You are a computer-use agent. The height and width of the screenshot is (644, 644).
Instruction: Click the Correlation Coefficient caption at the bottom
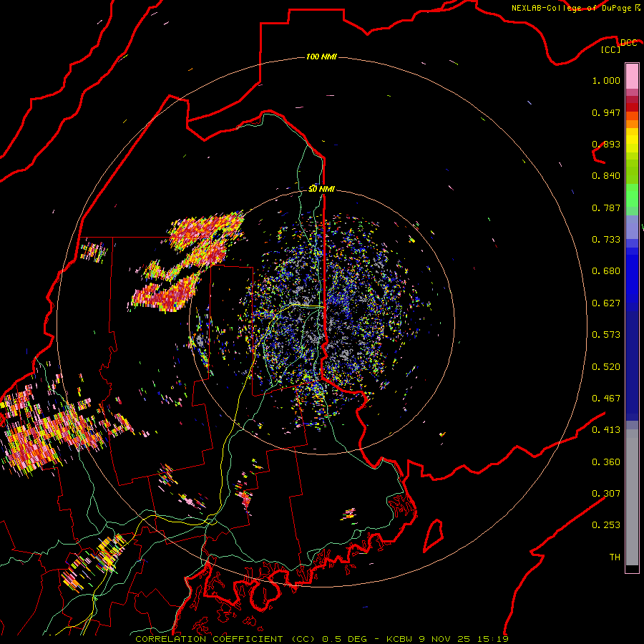coord(322,639)
